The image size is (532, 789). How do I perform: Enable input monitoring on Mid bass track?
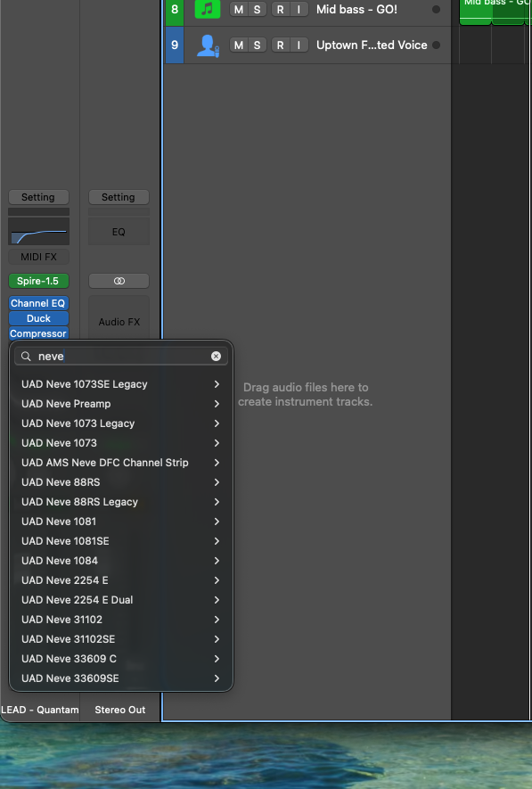(299, 9)
